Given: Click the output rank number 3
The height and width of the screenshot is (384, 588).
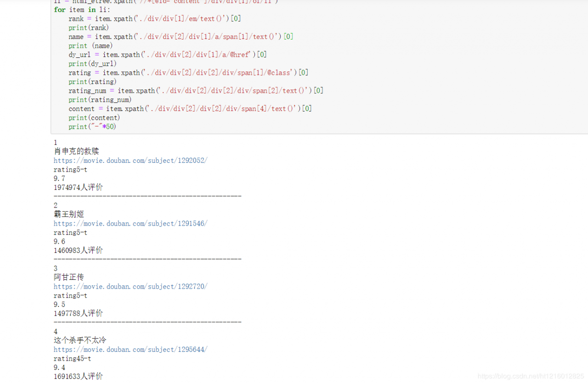Looking at the screenshot, I should click(56, 268).
